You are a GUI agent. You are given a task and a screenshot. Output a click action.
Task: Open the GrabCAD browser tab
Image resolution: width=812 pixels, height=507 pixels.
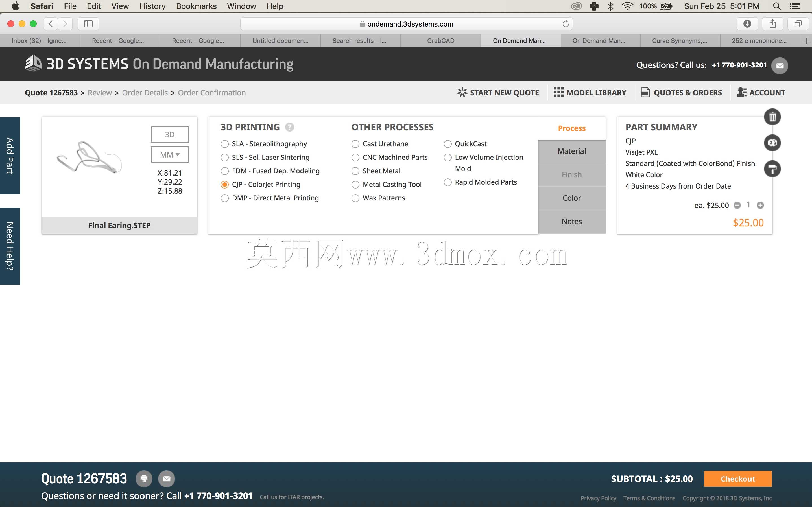[x=440, y=41]
